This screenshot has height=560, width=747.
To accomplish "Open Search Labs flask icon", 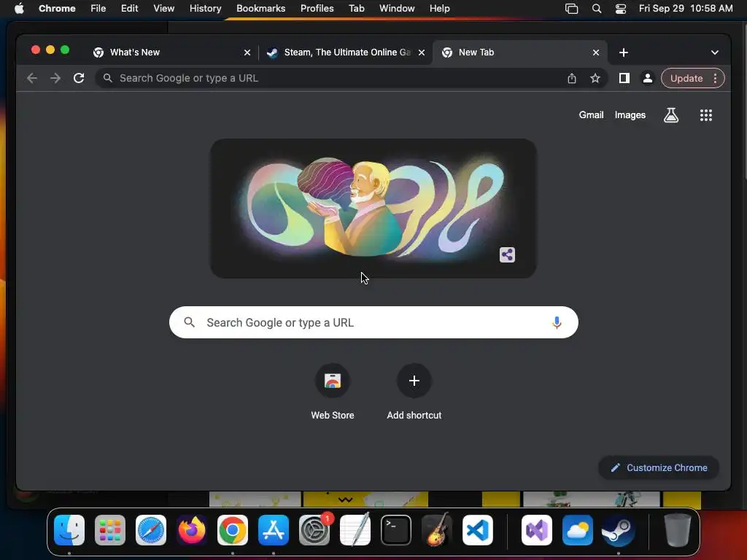I will (671, 114).
